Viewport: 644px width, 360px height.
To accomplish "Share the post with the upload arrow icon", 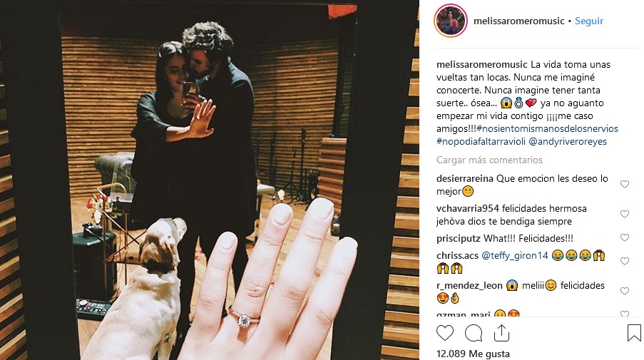I will tap(501, 333).
